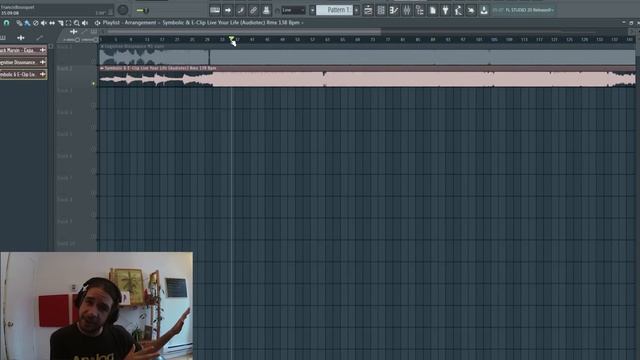Screen dimensions: 640x360
Task: Open the Line snap dropdown
Action: coord(293,10)
